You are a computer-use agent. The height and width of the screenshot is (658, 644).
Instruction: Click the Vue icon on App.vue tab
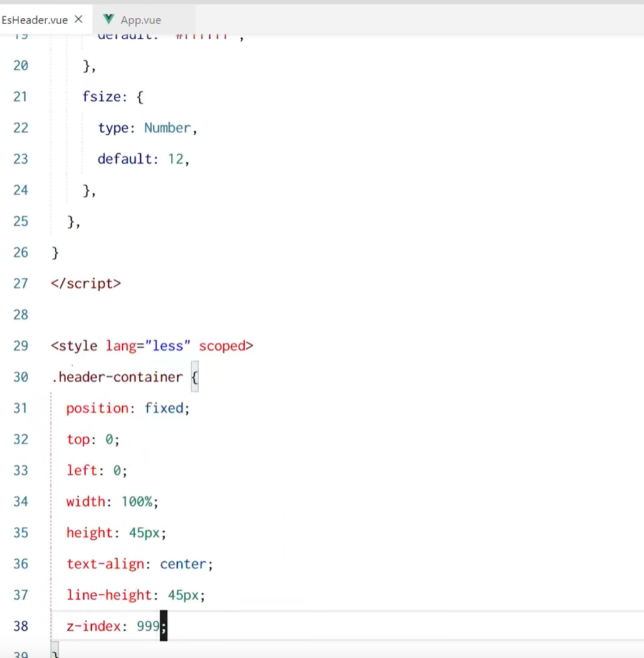tap(108, 19)
